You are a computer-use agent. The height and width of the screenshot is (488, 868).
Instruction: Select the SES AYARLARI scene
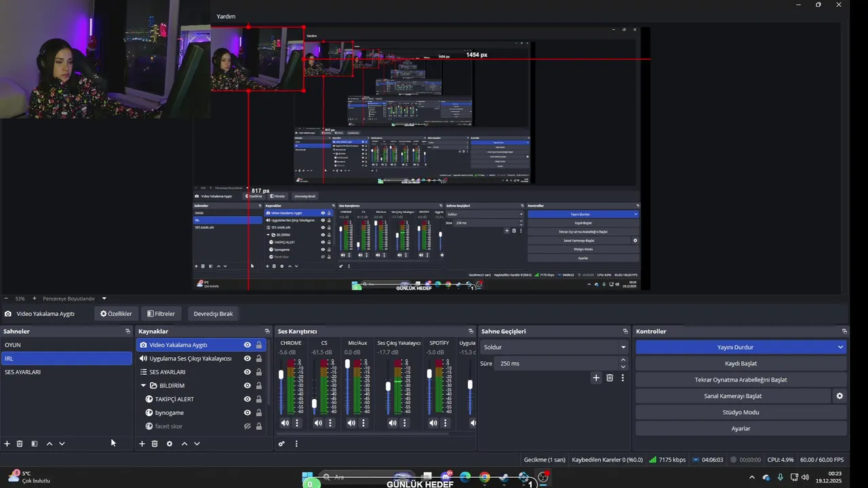(x=66, y=372)
